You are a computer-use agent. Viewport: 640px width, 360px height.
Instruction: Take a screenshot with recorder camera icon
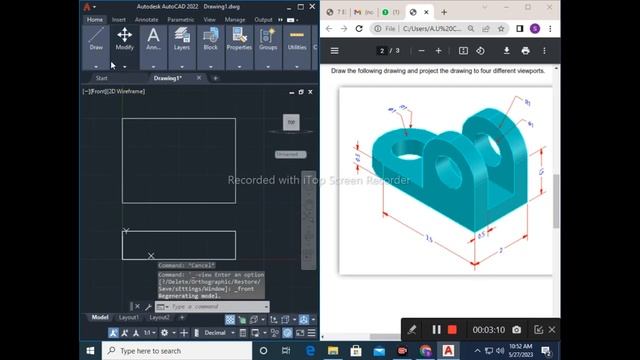[x=517, y=329]
